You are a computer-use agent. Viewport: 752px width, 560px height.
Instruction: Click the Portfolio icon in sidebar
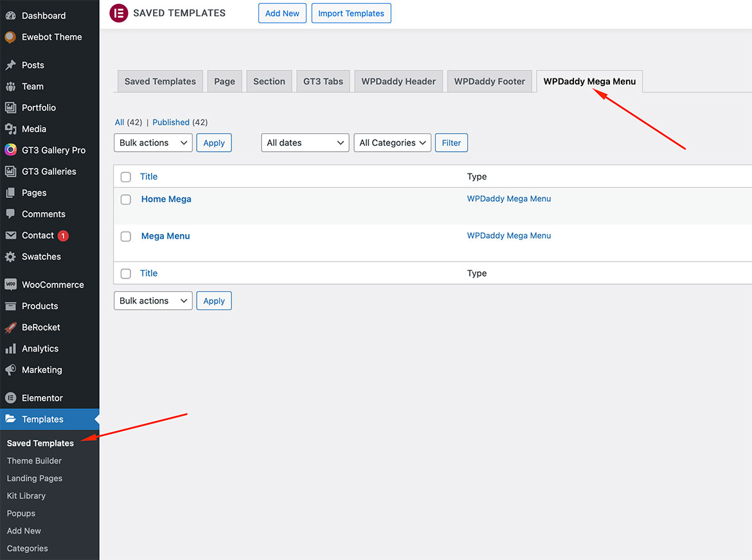pyautogui.click(x=10, y=107)
